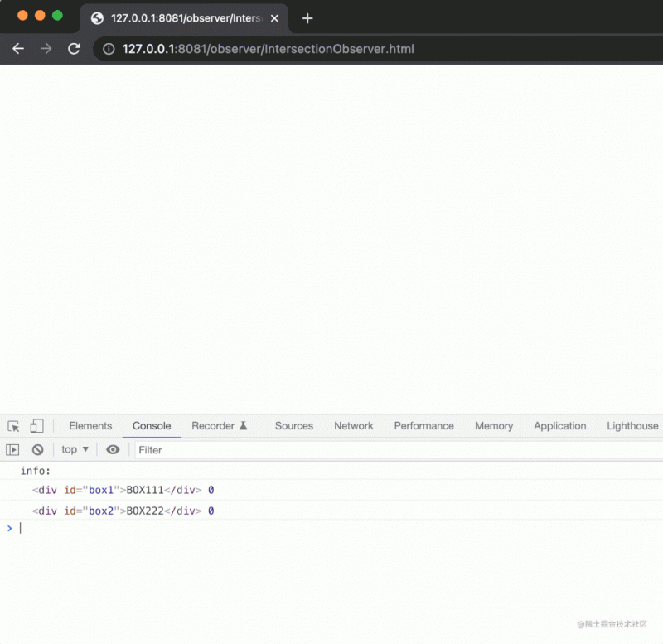Reload the page with the refresh icon
The height and width of the screenshot is (644, 663).
[x=74, y=49]
